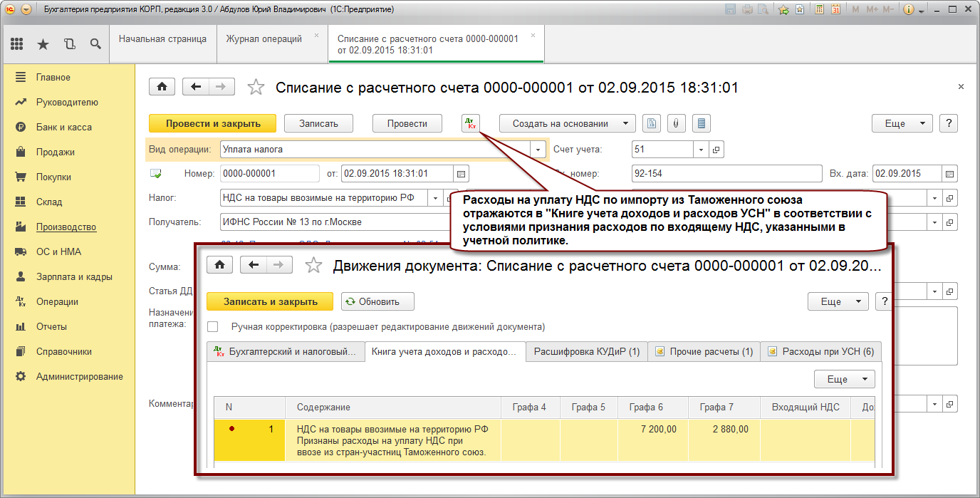Expand the Счет учета dropdown arrow

pos(701,150)
